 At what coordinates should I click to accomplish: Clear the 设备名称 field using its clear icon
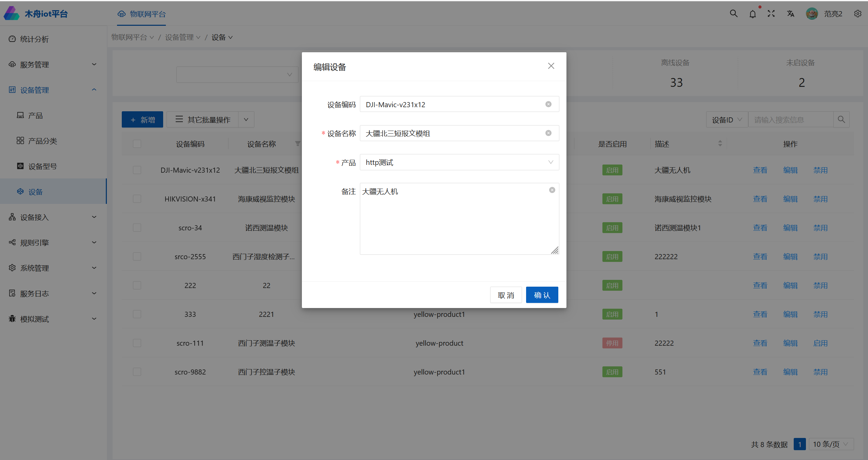click(548, 133)
